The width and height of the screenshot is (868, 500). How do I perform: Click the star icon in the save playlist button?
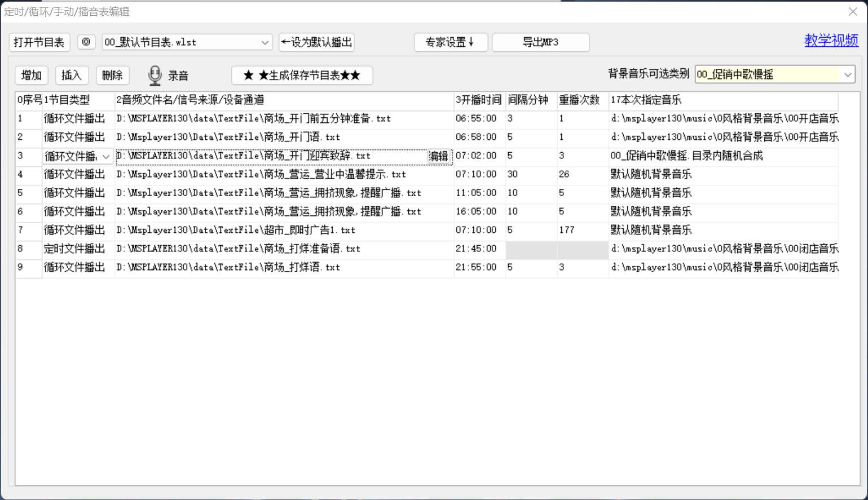247,75
